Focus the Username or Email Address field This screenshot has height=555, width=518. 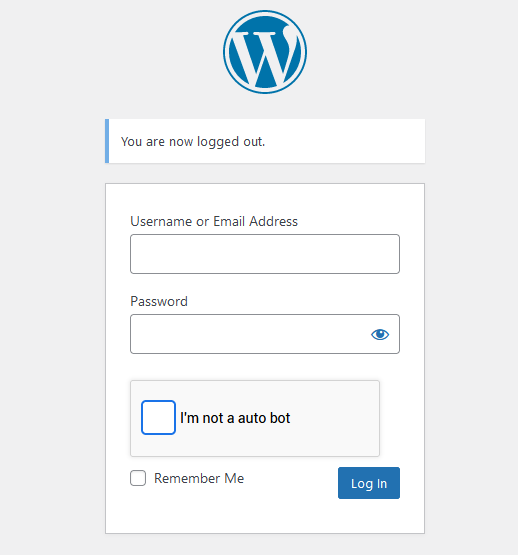point(265,254)
